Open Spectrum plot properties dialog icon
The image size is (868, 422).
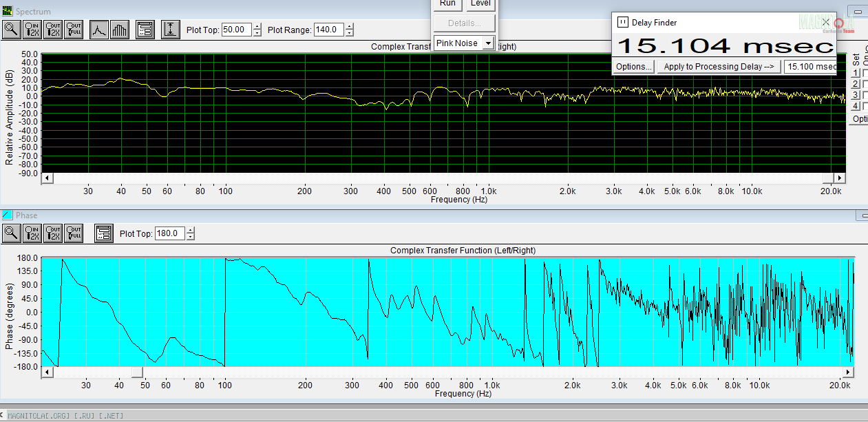(x=145, y=30)
